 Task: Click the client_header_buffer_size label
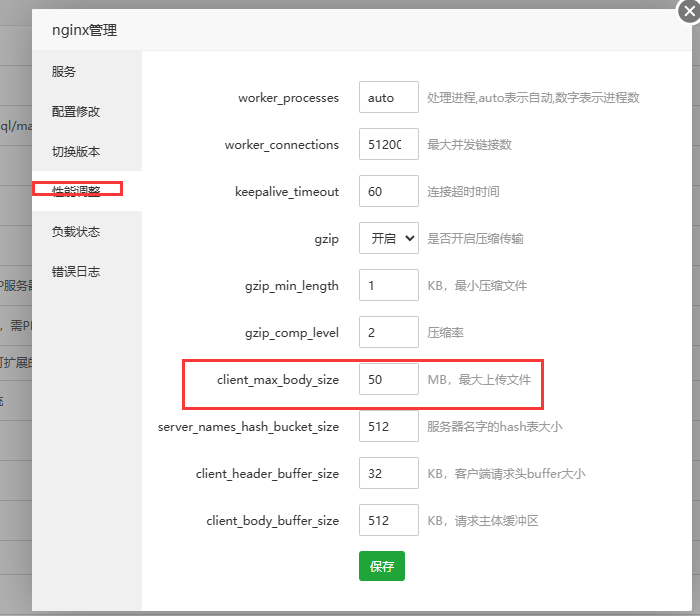click(x=267, y=474)
